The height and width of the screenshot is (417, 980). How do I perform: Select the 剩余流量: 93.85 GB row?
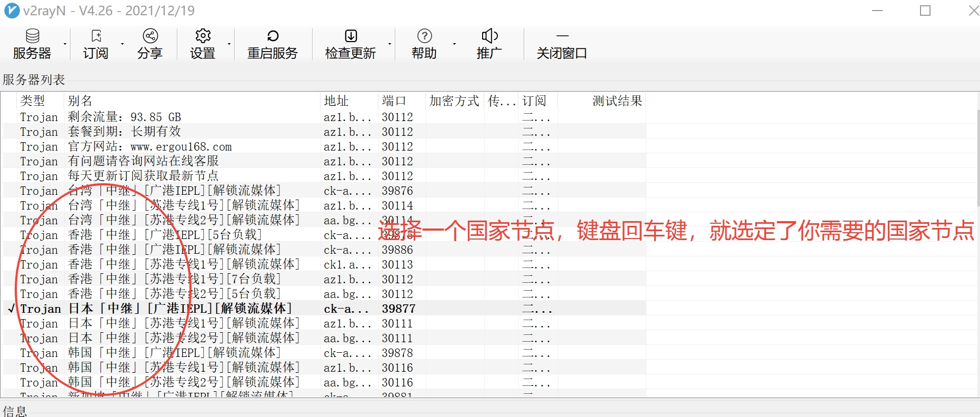pos(324,117)
